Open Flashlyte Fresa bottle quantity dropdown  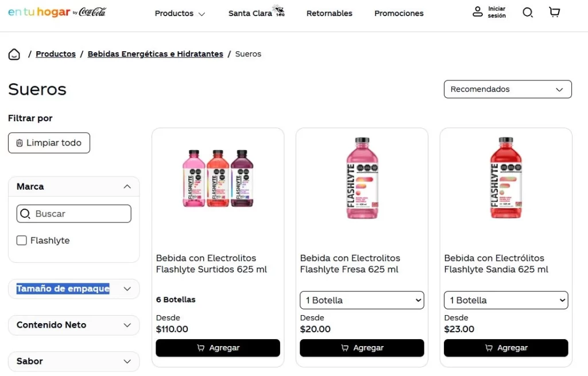(362, 300)
